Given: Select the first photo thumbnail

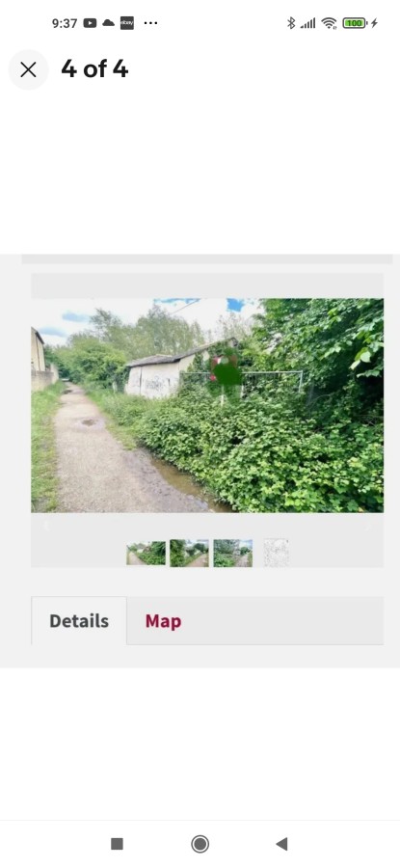Looking at the screenshot, I should tap(147, 553).
